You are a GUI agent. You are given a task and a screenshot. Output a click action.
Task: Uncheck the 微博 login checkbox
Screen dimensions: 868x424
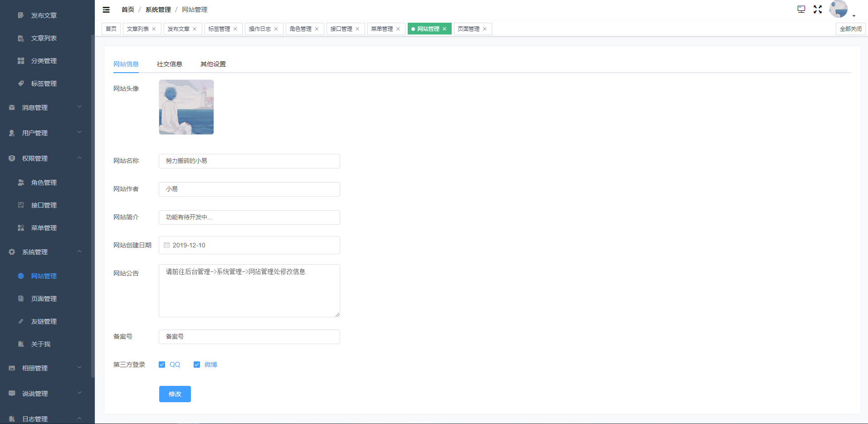point(197,365)
